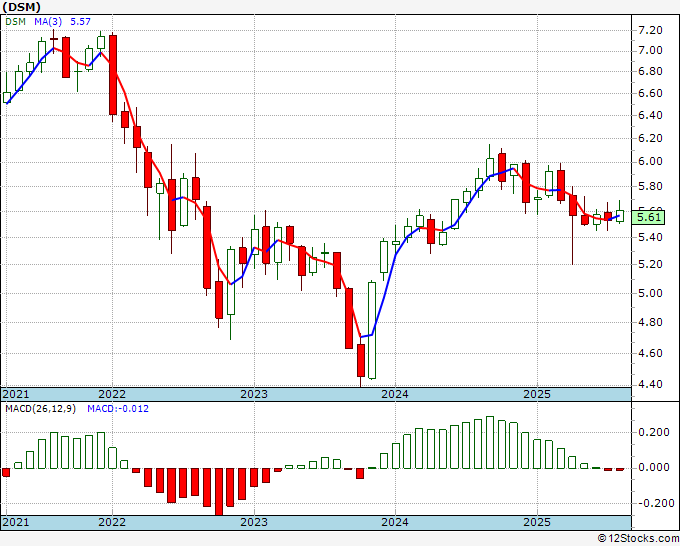
Task: Click 2024 on the MACD timeline
Action: coord(395,522)
